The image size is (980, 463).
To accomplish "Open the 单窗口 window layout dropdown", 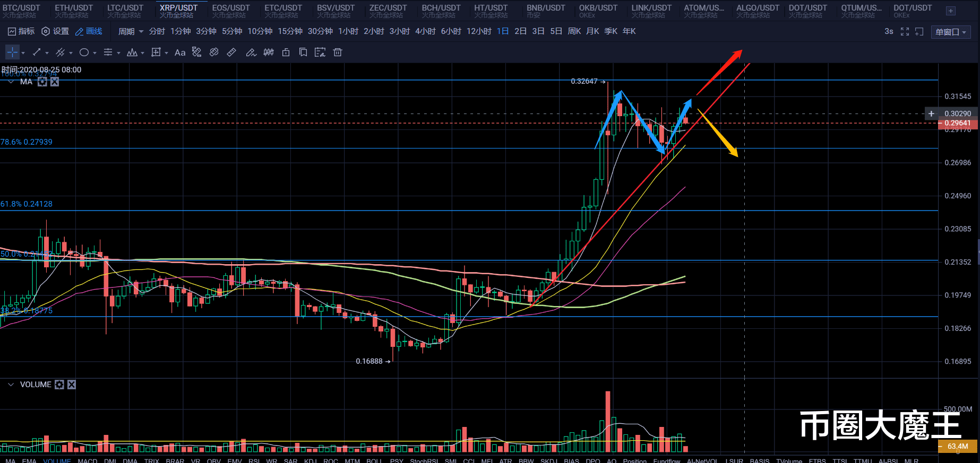I will tap(951, 32).
